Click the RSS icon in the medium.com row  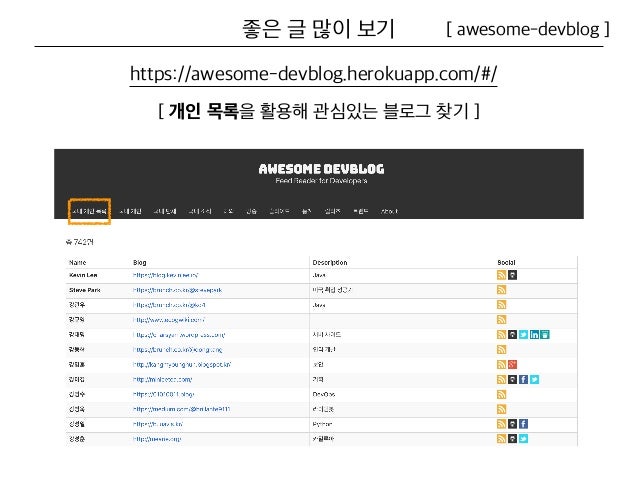[x=501, y=409]
